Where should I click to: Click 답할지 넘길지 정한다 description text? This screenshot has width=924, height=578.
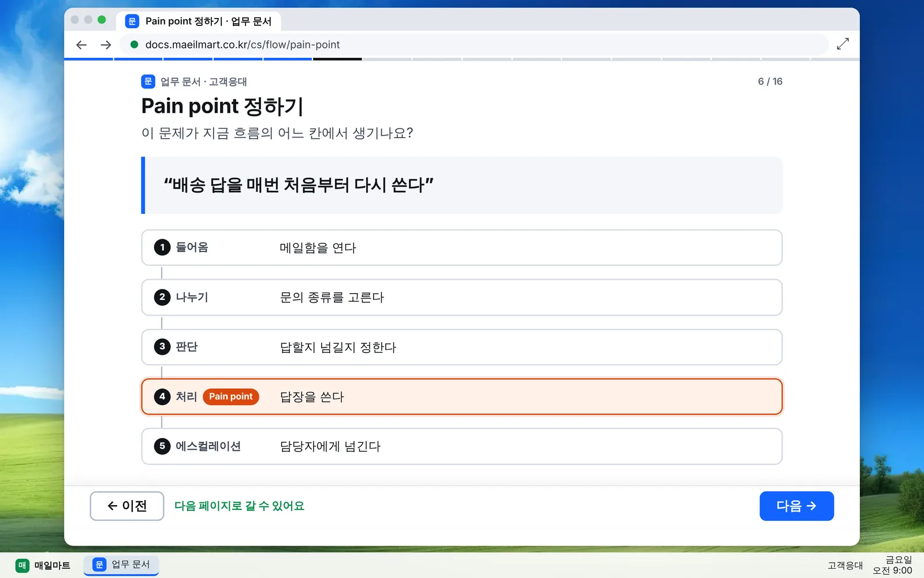pos(338,347)
